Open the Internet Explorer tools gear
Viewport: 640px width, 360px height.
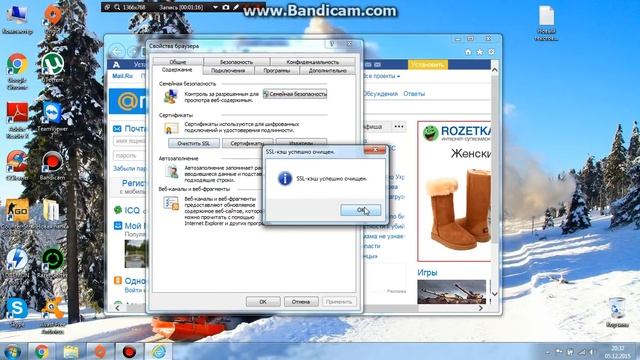click(x=491, y=52)
